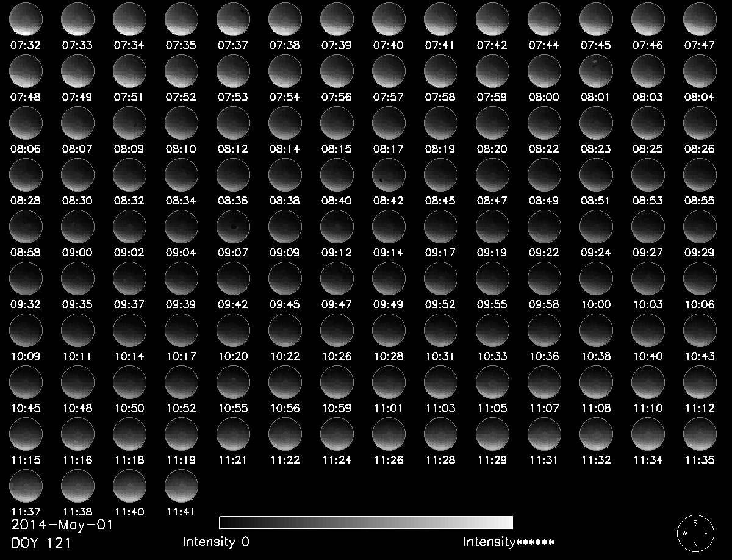Click the 2014-May-01 date label
Image resolution: width=732 pixels, height=560 pixels.
[62, 525]
